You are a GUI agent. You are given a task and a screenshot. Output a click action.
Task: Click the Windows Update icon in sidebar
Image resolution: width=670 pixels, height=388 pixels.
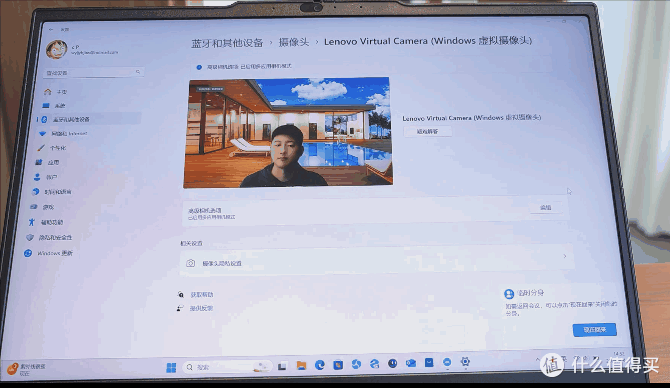click(28, 253)
